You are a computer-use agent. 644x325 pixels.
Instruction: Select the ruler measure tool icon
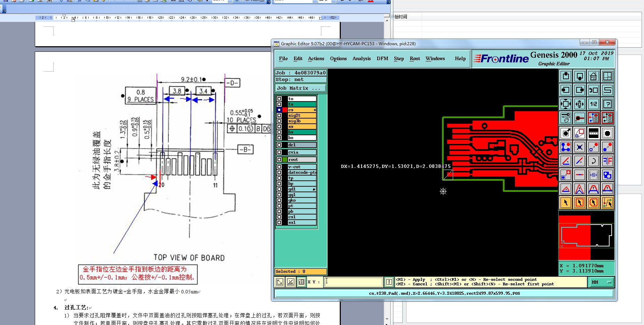[x=594, y=133]
